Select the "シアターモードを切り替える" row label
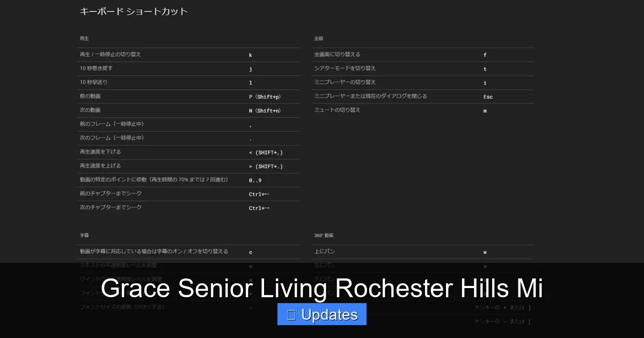The width and height of the screenshot is (644, 338). pos(345,69)
